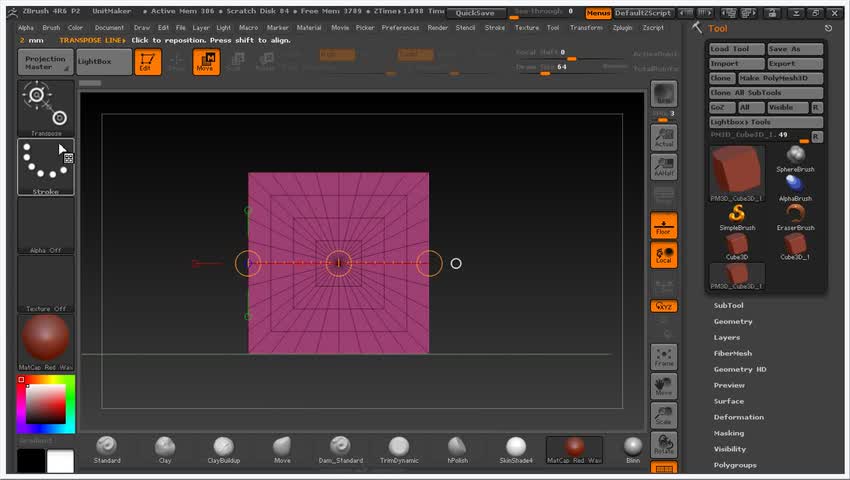This screenshot has height=480, width=850.
Task: Expand the SubTool section
Action: click(728, 305)
